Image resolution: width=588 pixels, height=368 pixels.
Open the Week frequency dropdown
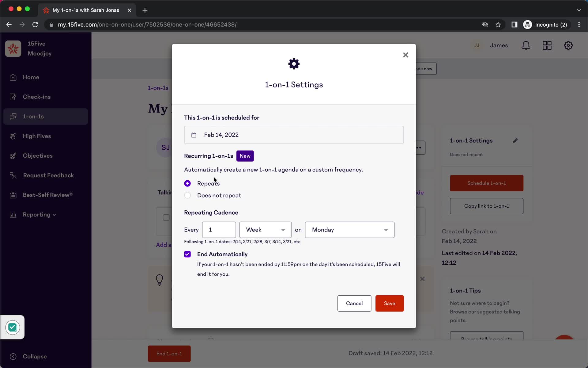(265, 230)
